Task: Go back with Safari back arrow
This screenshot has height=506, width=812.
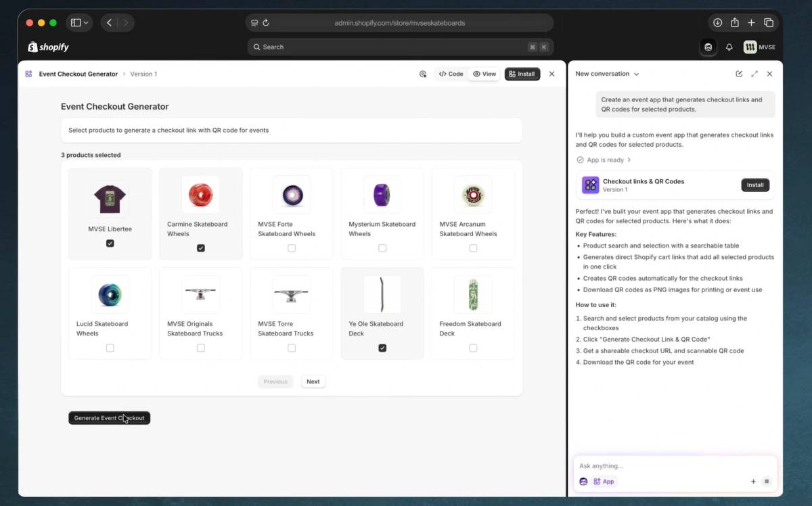Action: [x=110, y=23]
